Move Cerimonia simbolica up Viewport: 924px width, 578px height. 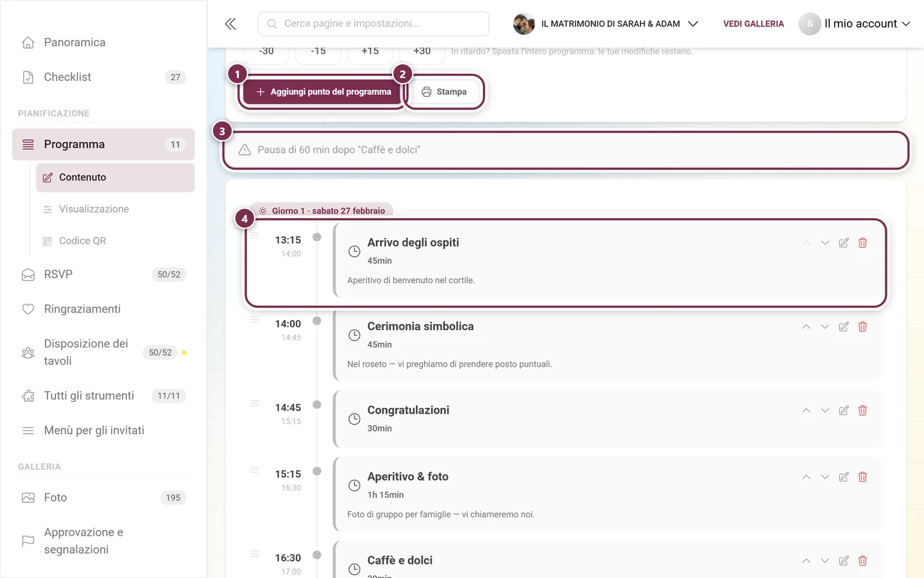[x=806, y=327]
